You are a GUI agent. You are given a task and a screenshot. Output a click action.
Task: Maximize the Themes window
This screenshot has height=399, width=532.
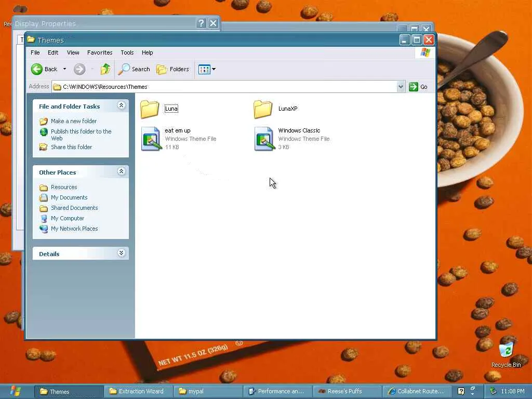pyautogui.click(x=417, y=40)
